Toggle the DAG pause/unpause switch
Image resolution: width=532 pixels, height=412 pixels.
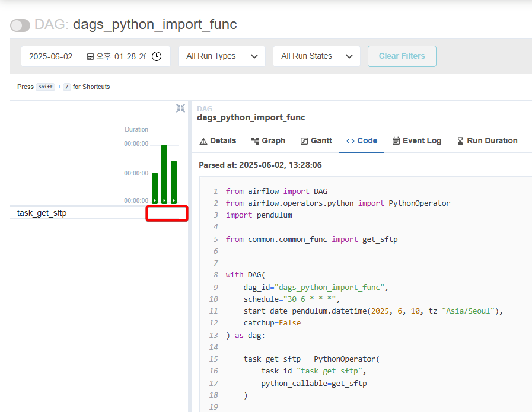coord(20,25)
